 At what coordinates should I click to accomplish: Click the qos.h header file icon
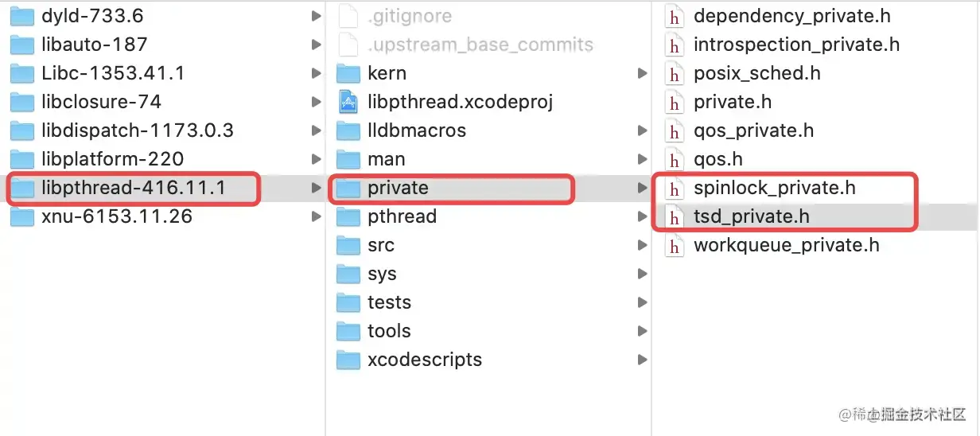tap(675, 160)
